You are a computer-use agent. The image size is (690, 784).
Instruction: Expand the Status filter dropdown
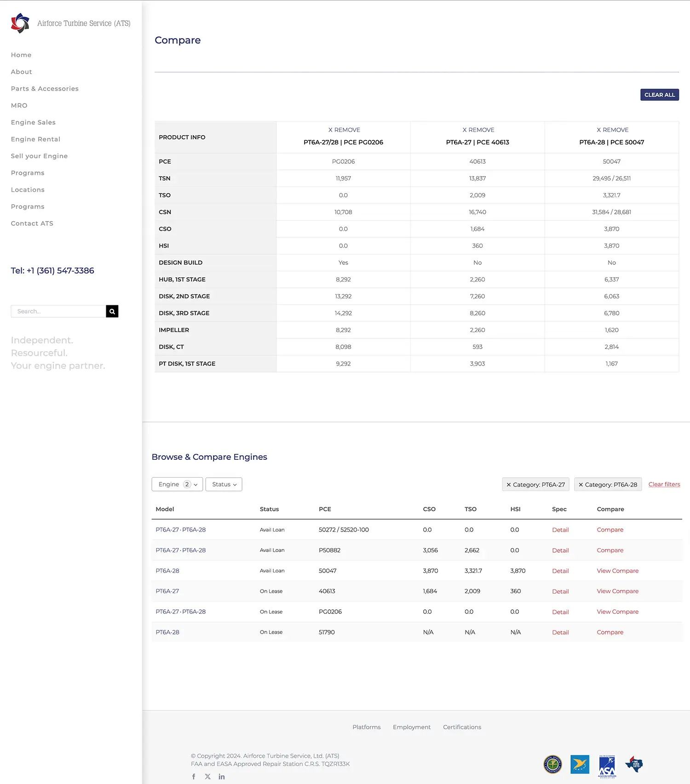(x=224, y=484)
